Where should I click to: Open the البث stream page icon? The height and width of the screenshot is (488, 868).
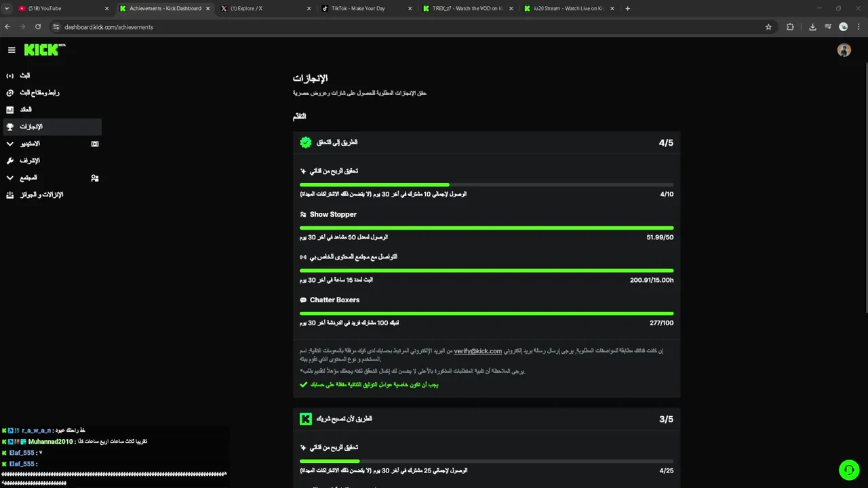[x=9, y=76]
